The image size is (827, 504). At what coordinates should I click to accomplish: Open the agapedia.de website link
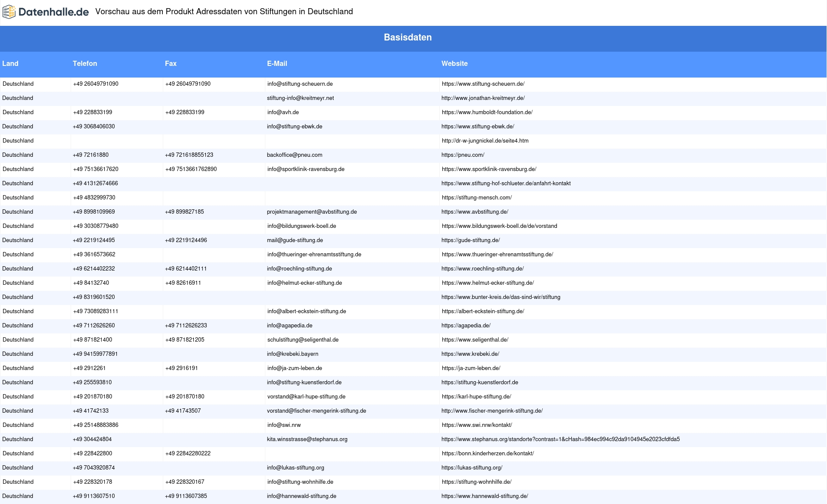466,326
